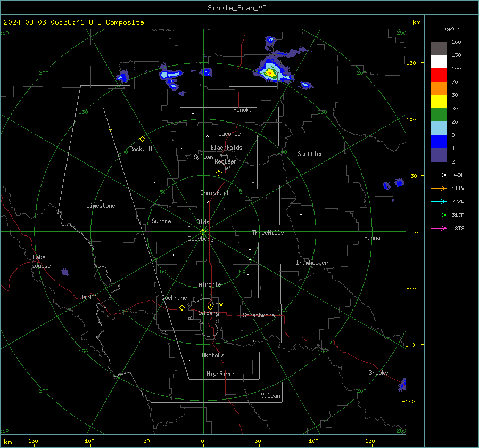Select the yellow diamond marker below RedDeer
Image resolution: width=479 pixels, height=448 pixels.
pos(219,173)
